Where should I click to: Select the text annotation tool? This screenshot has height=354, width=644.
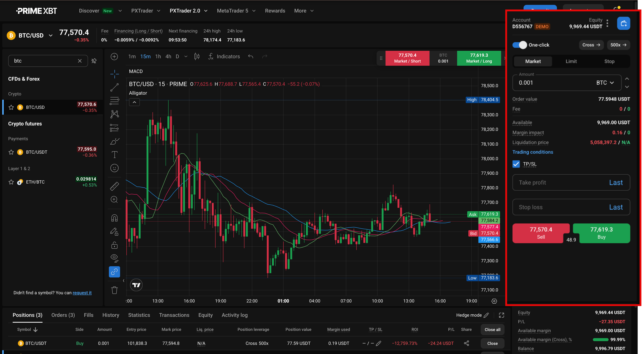coord(114,155)
